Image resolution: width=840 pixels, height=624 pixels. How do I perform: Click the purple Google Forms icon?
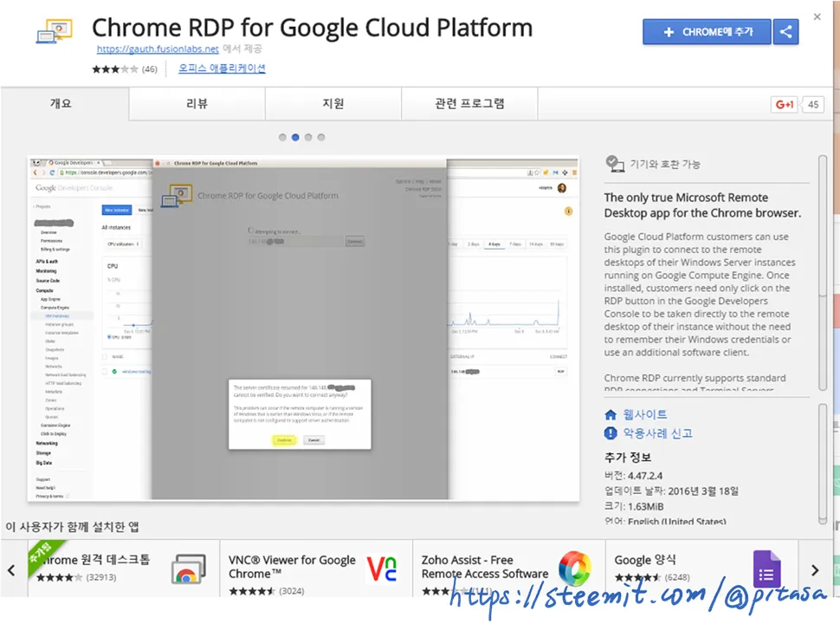coord(766,569)
